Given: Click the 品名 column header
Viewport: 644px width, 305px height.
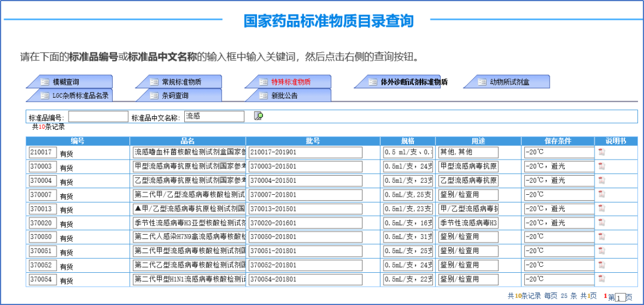Looking at the screenshot, I should (x=188, y=141).
